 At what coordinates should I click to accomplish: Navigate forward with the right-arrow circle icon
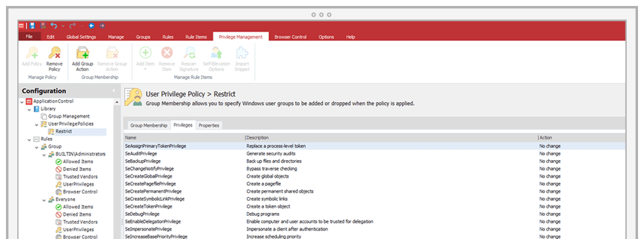point(102,26)
